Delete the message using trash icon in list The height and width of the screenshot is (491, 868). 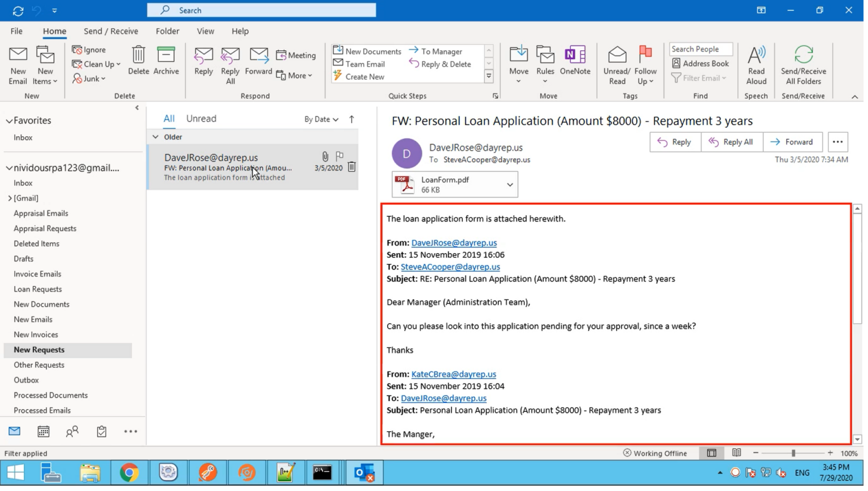351,167
